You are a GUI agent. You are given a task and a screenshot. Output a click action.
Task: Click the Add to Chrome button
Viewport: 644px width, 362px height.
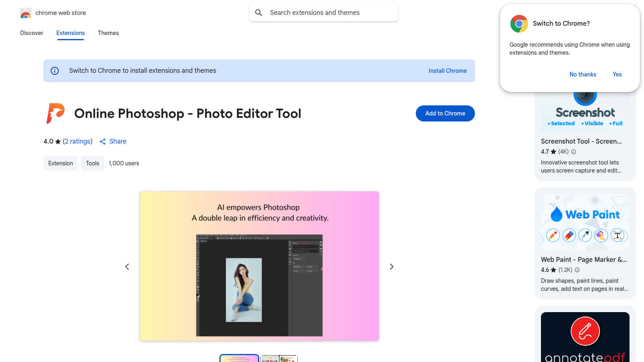pyautogui.click(x=445, y=113)
